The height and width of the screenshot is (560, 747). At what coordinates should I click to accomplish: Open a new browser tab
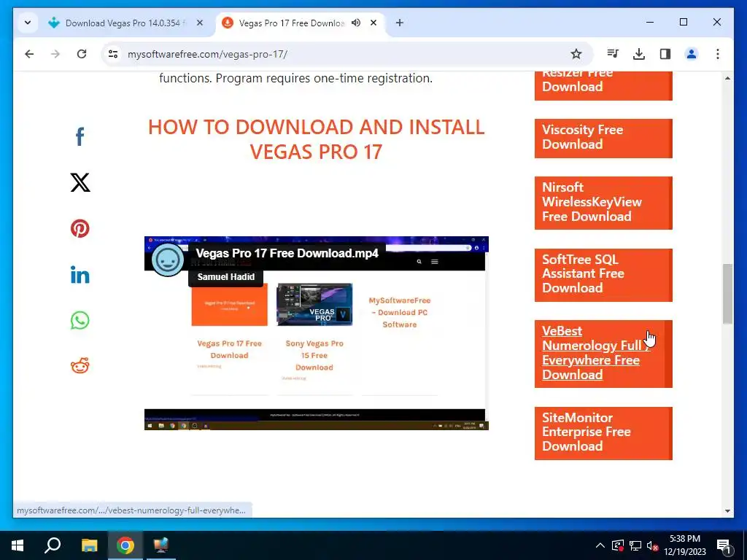pyautogui.click(x=400, y=23)
